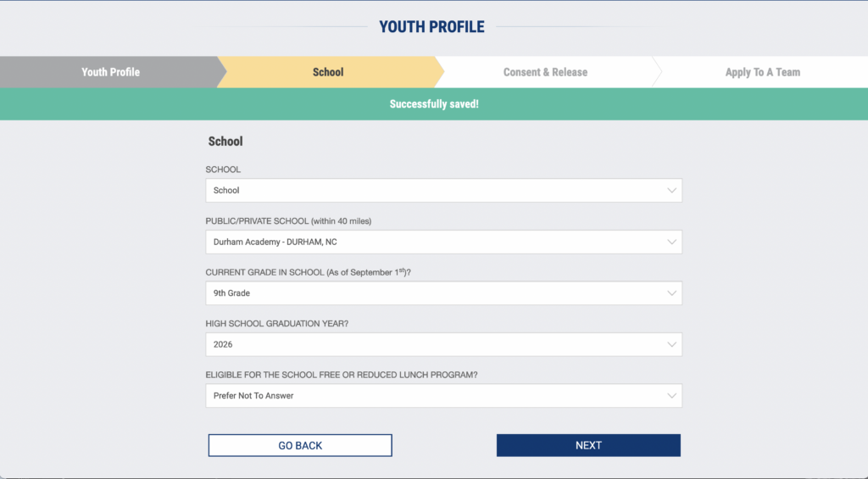
Task: Click the chevron beside Durham Academy - DURHAM, NC
Action: click(x=671, y=242)
